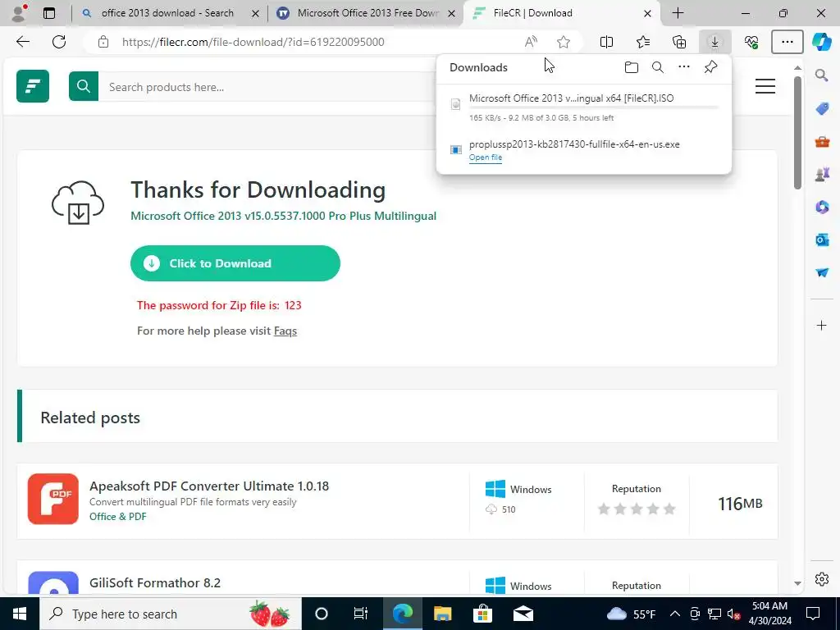
Task: Click the taskbar search box
Action: [x=171, y=614]
